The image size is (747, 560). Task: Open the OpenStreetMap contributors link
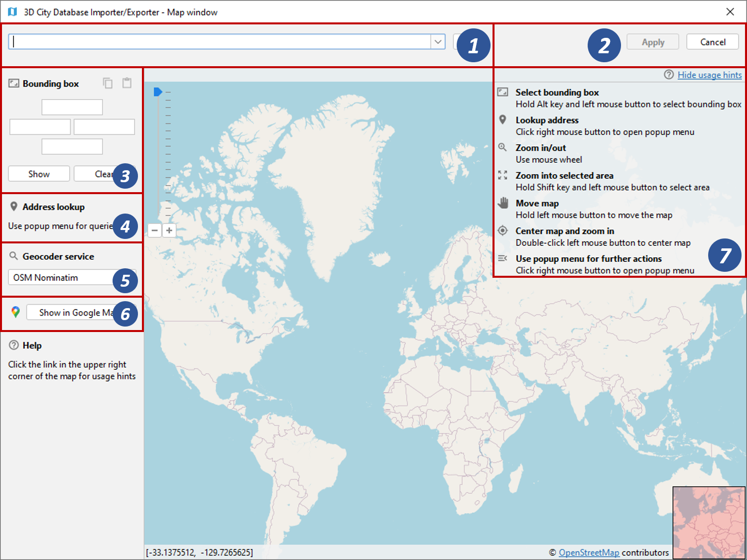pyautogui.click(x=589, y=553)
